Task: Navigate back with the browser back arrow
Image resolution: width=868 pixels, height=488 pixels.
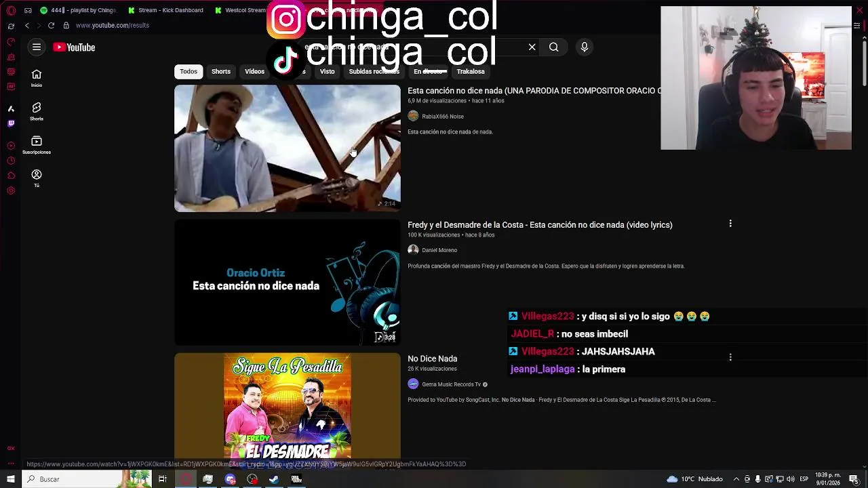Action: point(27,25)
